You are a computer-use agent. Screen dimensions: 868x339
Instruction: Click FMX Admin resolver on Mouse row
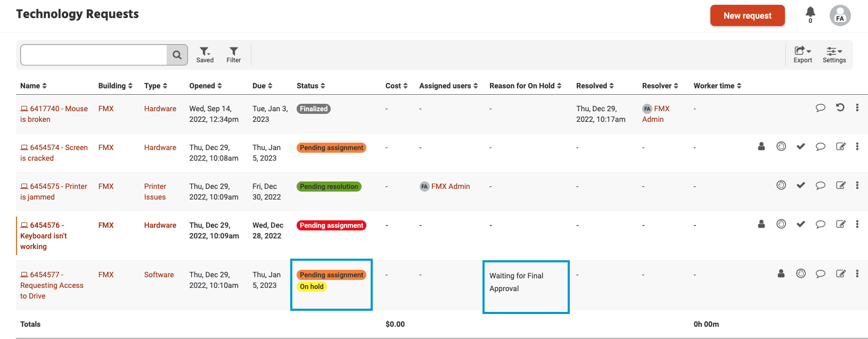(x=656, y=114)
